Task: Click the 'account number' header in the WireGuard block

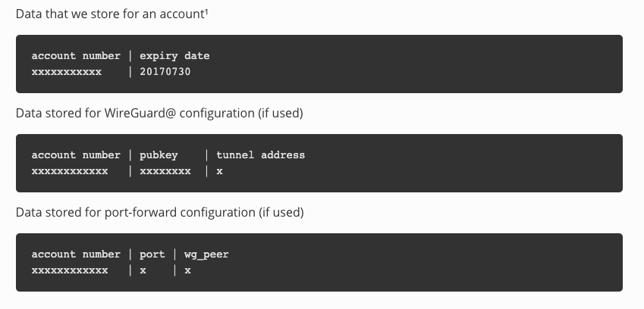Action: 76,155
